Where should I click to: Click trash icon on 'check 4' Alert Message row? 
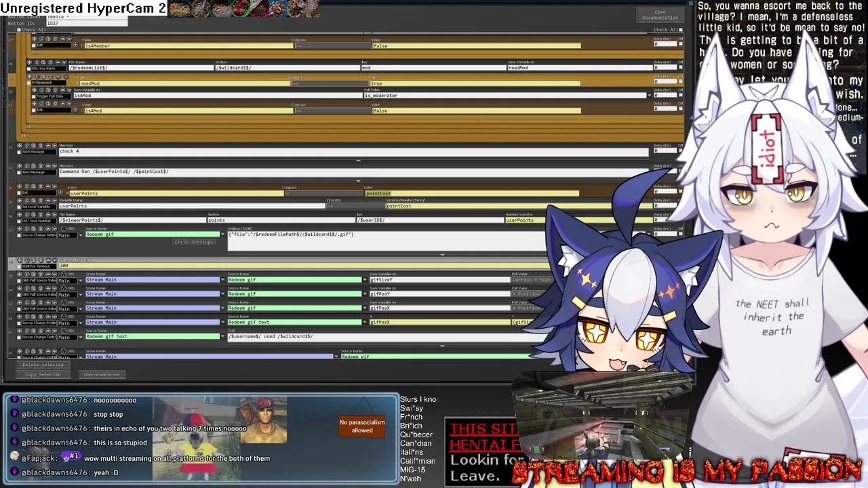(41, 146)
